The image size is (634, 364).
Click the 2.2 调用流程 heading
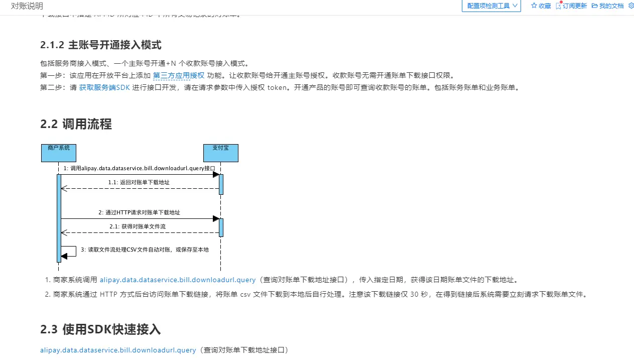(x=76, y=125)
